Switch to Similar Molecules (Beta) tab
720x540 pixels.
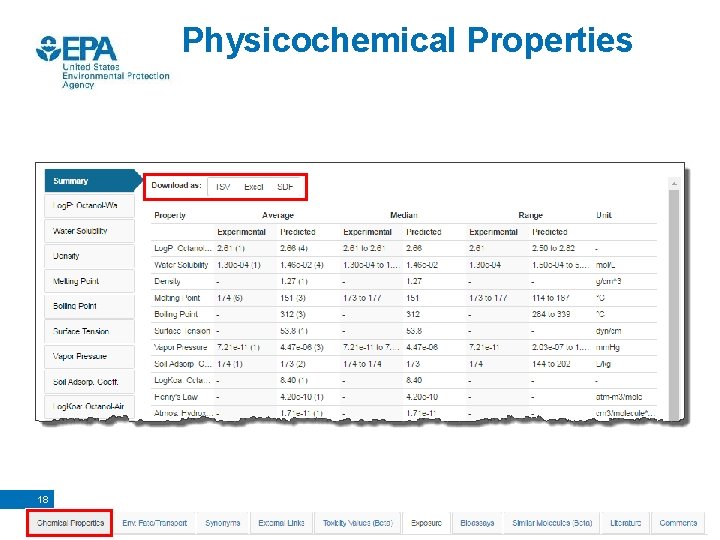(552, 523)
